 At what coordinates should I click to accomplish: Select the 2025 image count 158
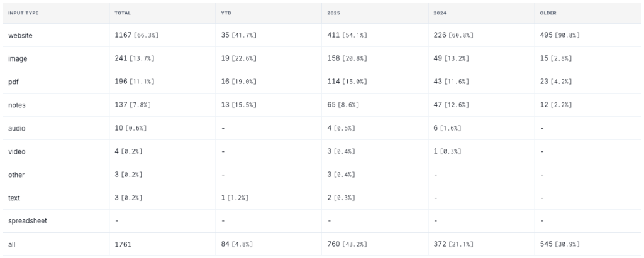333,58
